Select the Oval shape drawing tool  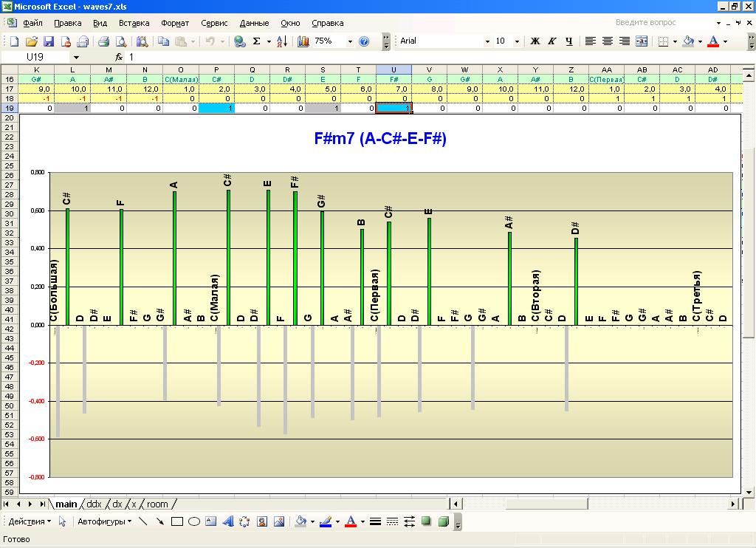point(194,521)
